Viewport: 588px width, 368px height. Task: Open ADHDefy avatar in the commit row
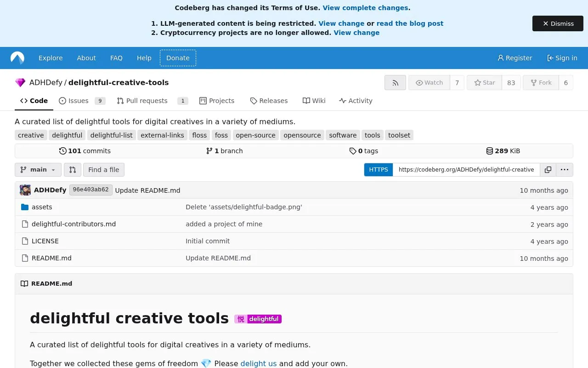[x=25, y=190]
